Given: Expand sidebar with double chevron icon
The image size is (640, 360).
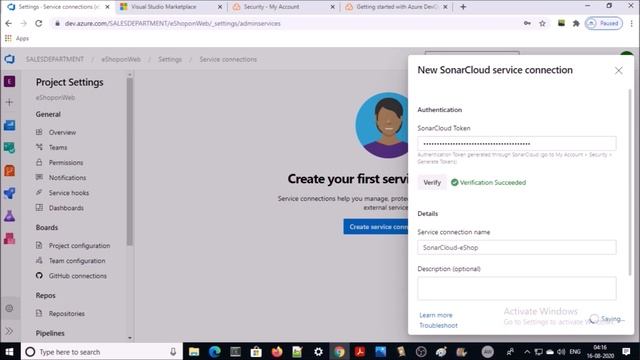Looking at the screenshot, I should tap(9, 331).
